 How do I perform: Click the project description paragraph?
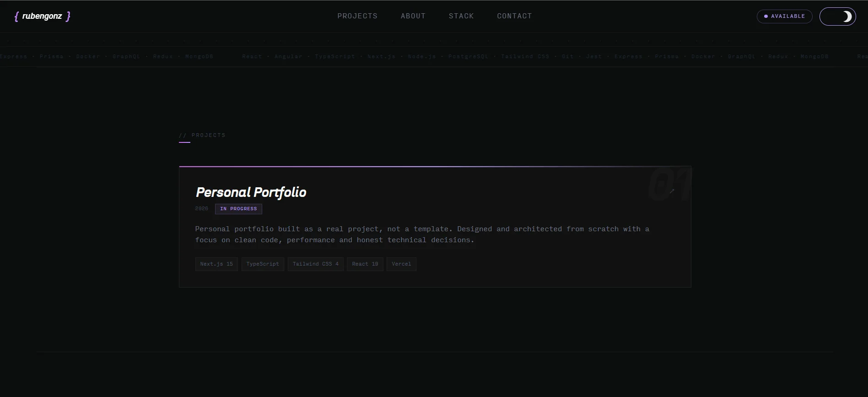pyautogui.click(x=422, y=234)
